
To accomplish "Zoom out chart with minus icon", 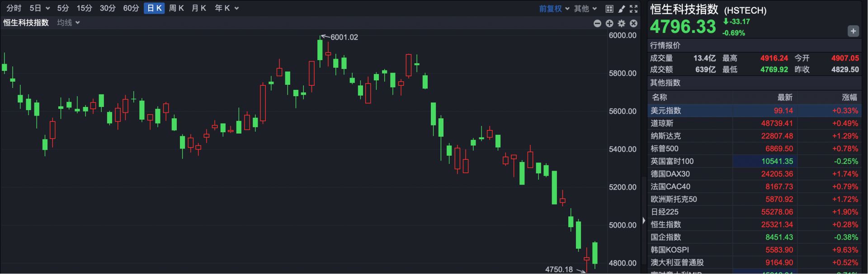I will coord(597,23).
